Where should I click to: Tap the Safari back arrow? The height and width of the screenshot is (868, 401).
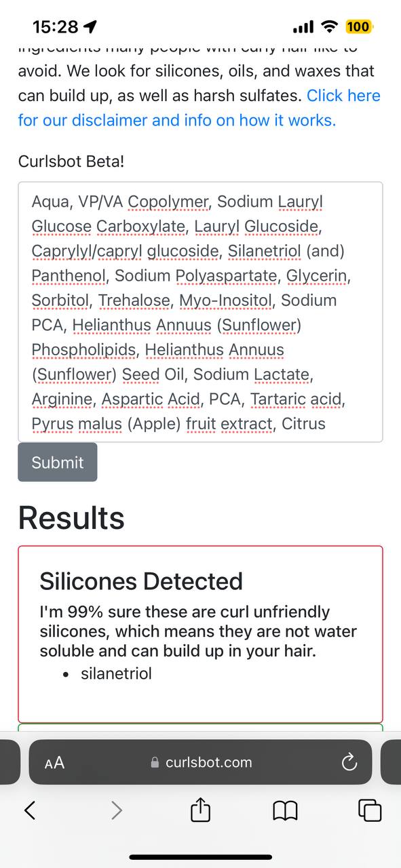pyautogui.click(x=30, y=809)
